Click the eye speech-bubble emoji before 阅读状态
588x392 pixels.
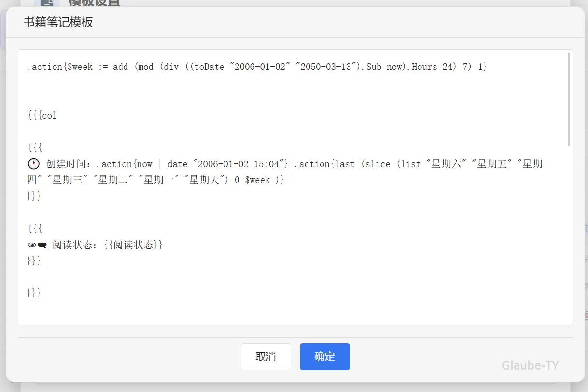point(37,245)
